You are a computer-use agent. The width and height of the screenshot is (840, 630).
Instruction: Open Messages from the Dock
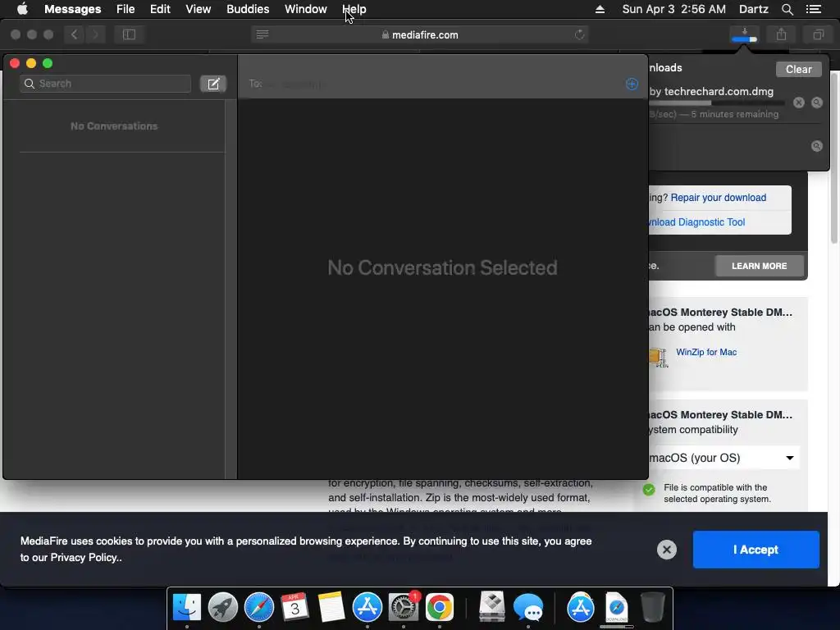click(x=528, y=607)
